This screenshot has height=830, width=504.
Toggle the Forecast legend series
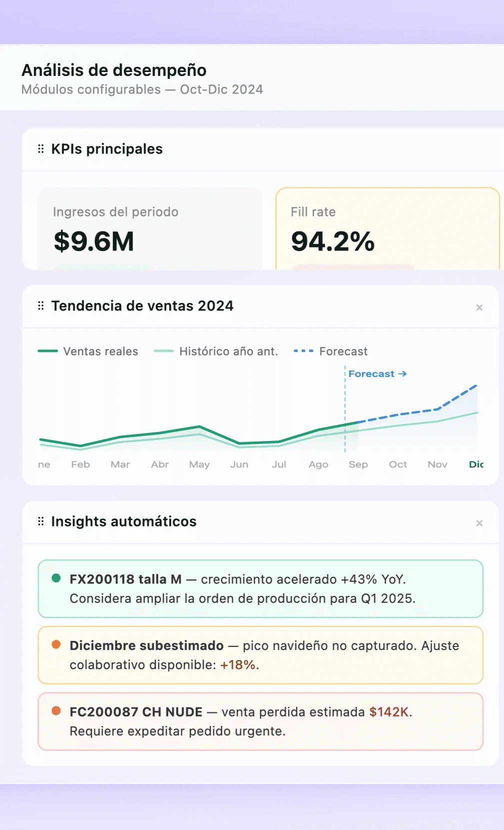click(331, 351)
